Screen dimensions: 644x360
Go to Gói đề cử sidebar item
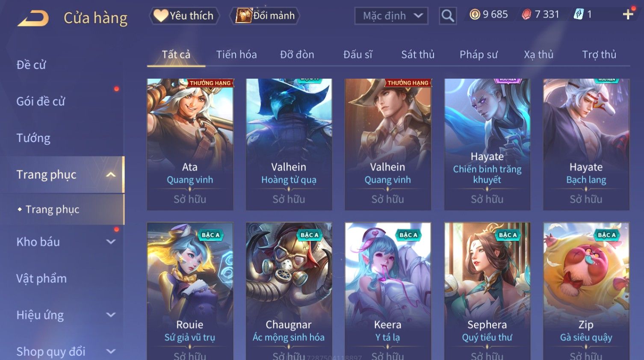[x=41, y=101]
